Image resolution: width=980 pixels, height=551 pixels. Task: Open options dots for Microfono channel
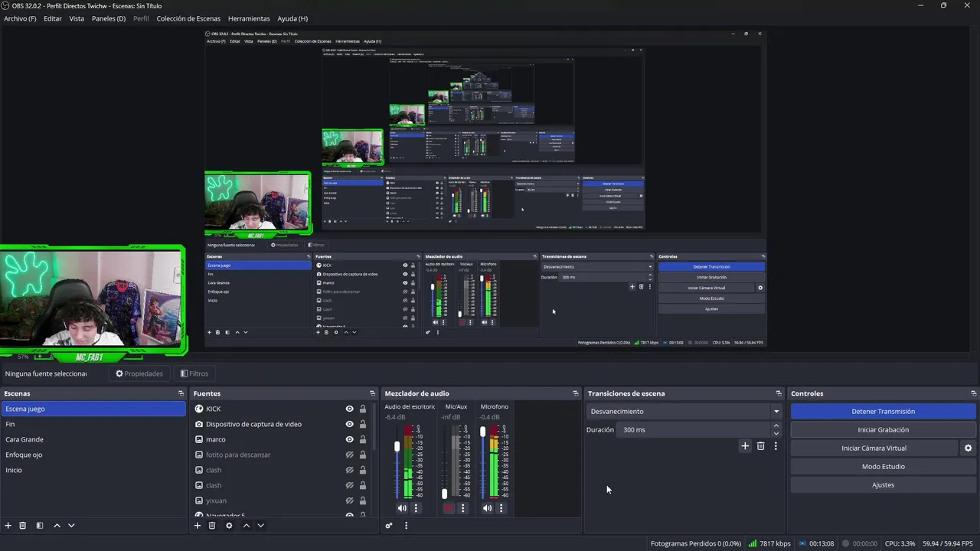[501, 508]
